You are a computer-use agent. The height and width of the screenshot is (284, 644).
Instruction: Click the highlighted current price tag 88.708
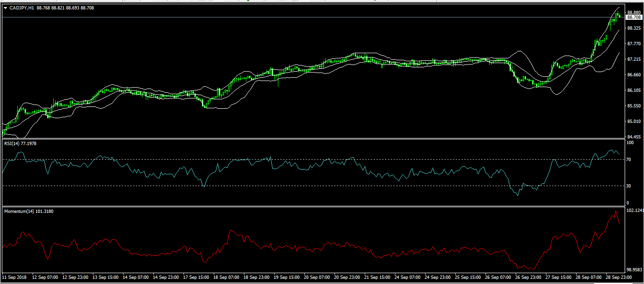pos(634,17)
